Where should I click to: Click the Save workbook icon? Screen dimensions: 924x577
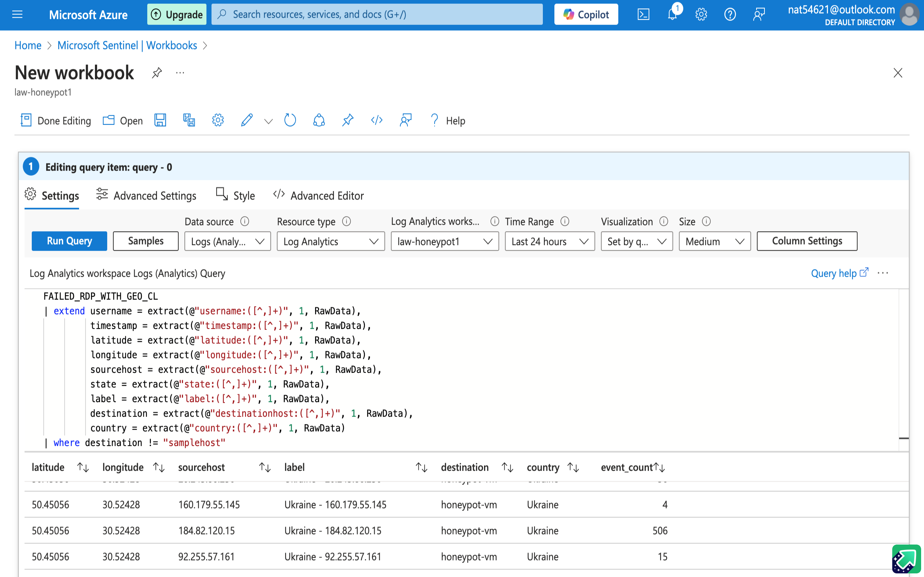(x=160, y=120)
